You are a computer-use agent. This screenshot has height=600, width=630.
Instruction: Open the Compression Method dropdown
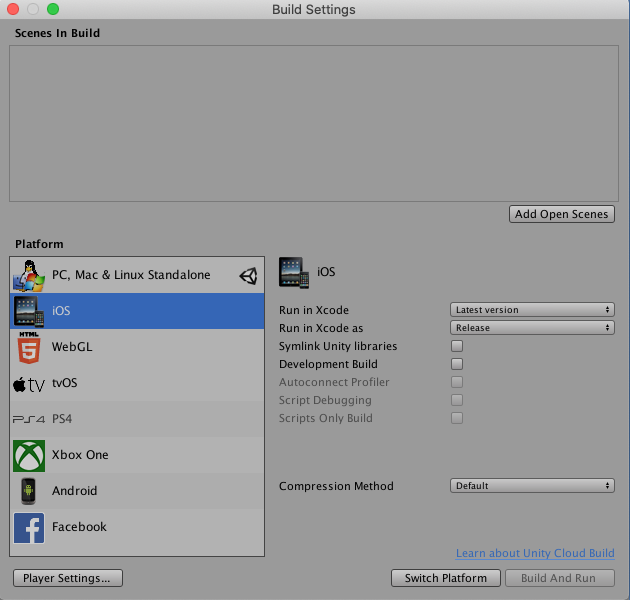531,486
